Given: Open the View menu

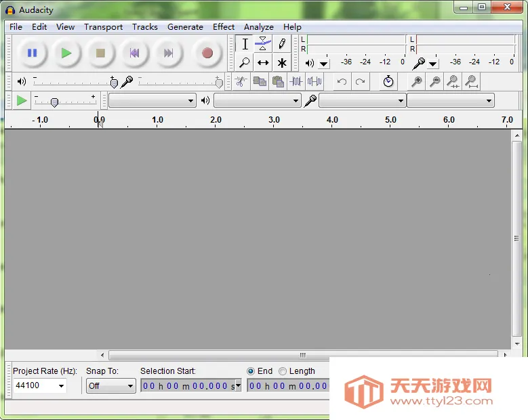Looking at the screenshot, I should coord(65,27).
